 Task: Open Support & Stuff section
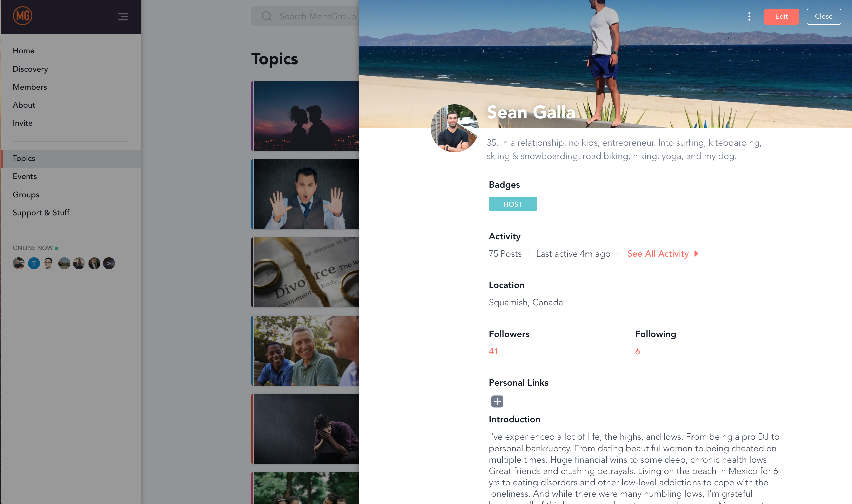(x=41, y=213)
